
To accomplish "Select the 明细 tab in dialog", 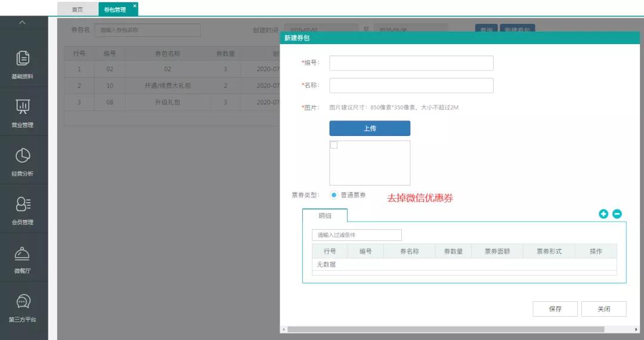I will pos(325,216).
